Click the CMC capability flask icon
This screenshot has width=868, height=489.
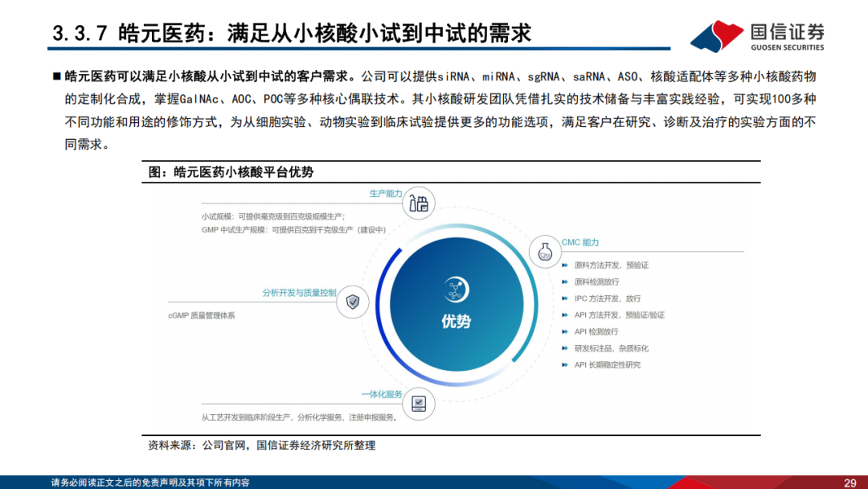pos(545,252)
